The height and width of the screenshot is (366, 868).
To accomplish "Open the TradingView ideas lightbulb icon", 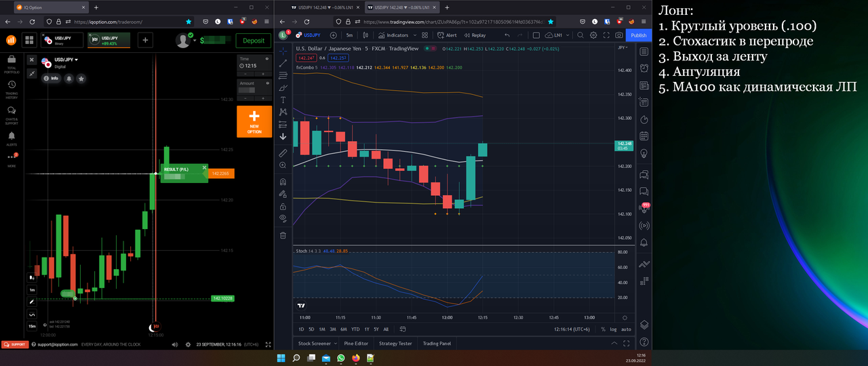I will pos(644,153).
